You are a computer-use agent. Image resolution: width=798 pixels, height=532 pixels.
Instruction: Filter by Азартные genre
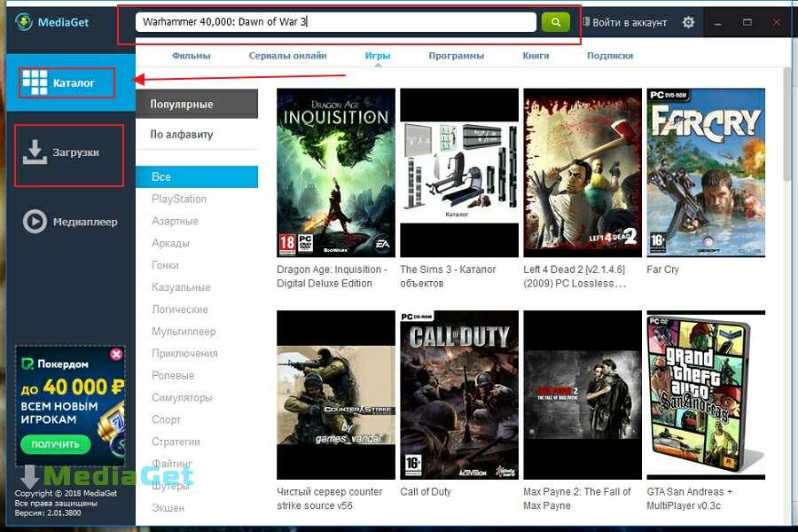[175, 221]
